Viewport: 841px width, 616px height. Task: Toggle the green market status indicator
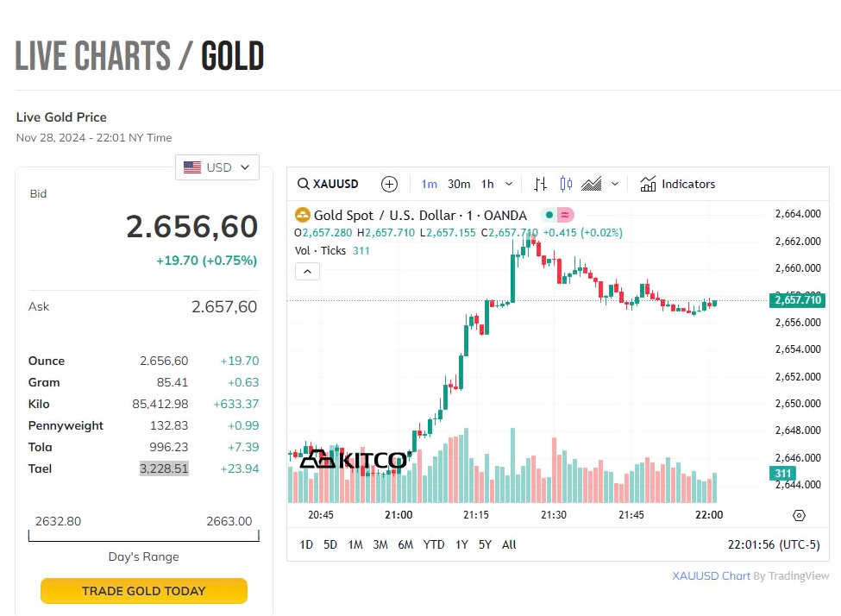coord(549,215)
